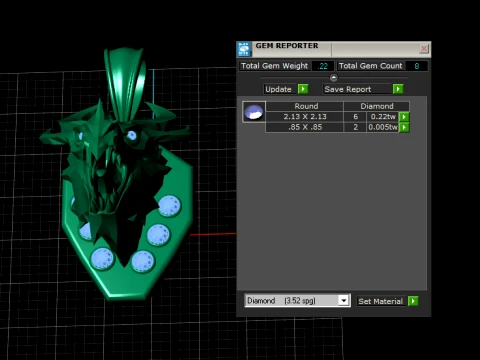Click green arrow on 0.005tw row
480x360 pixels.
[x=404, y=127]
